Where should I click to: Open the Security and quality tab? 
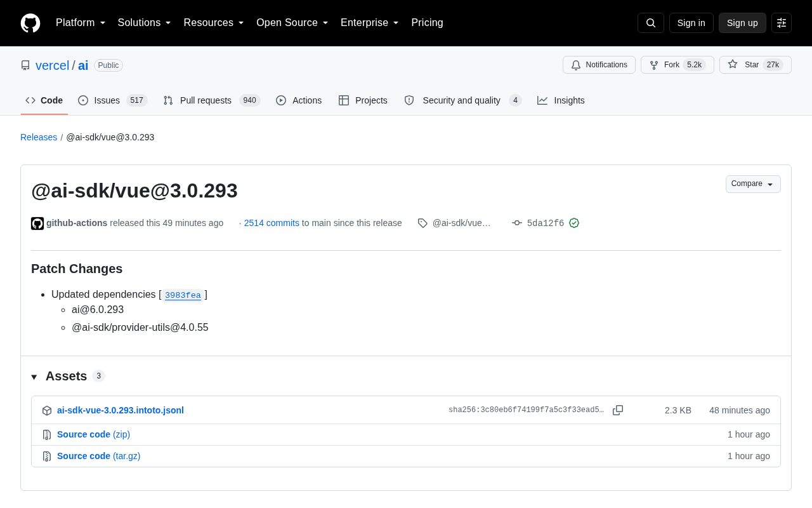[x=462, y=100]
